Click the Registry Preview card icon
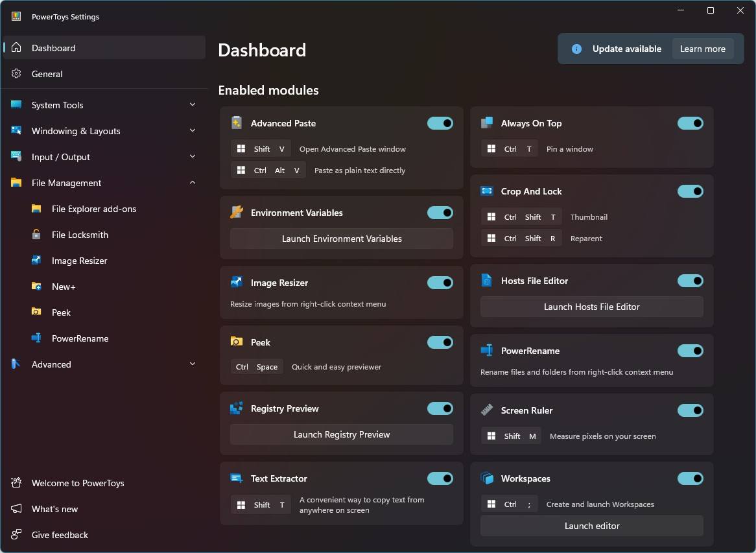Viewport: 756px width, 553px height. (x=236, y=408)
